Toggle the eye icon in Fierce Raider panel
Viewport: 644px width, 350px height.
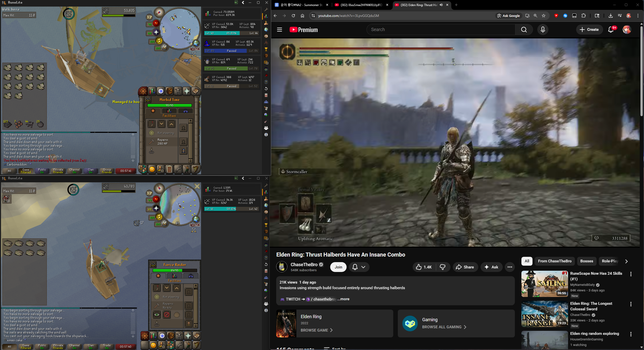click(157, 315)
